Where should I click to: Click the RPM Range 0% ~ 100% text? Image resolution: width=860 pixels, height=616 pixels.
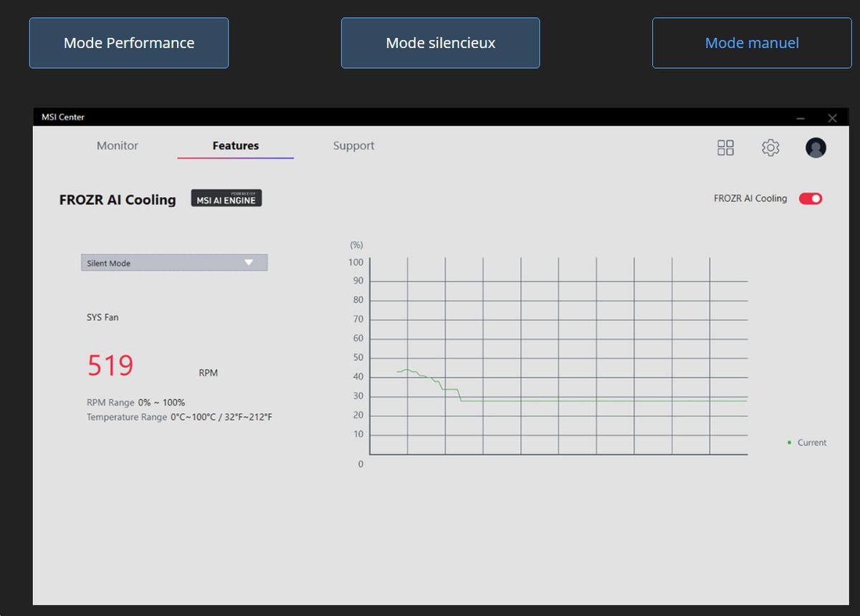click(x=136, y=403)
